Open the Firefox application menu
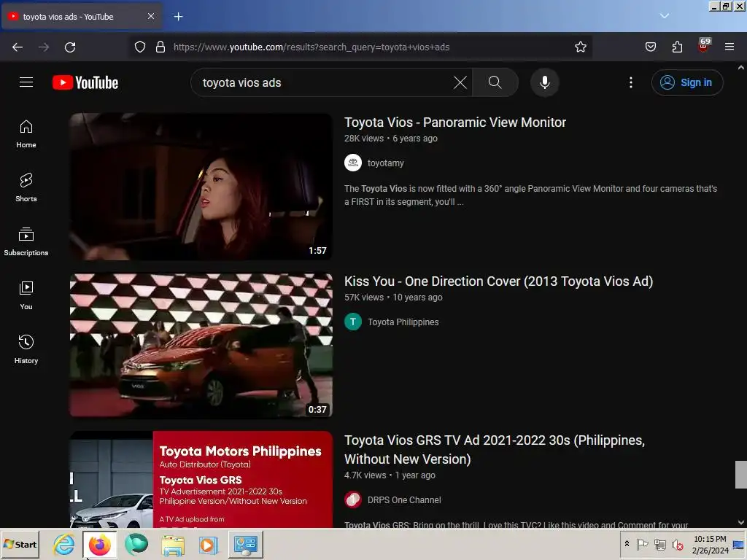Screen dimensions: 747x560 point(729,47)
